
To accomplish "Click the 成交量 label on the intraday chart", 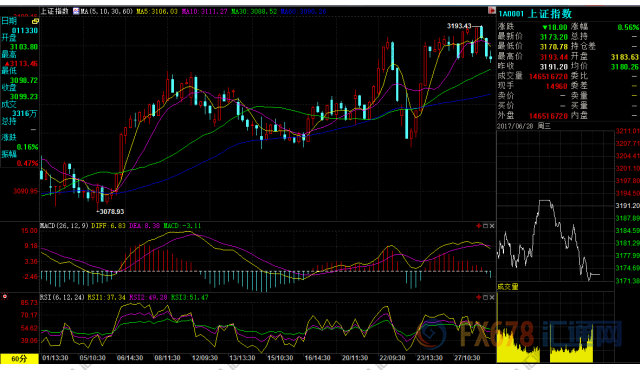I will click(x=508, y=287).
